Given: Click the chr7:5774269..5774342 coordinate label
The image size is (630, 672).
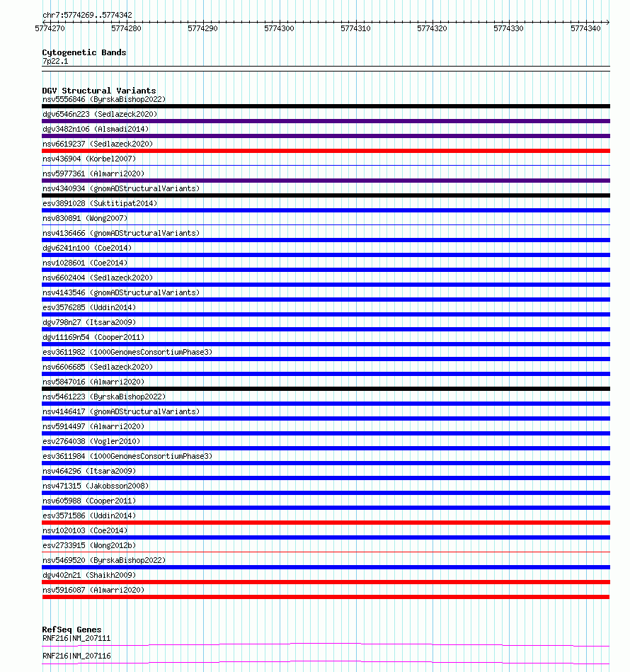Looking at the screenshot, I should tap(87, 15).
